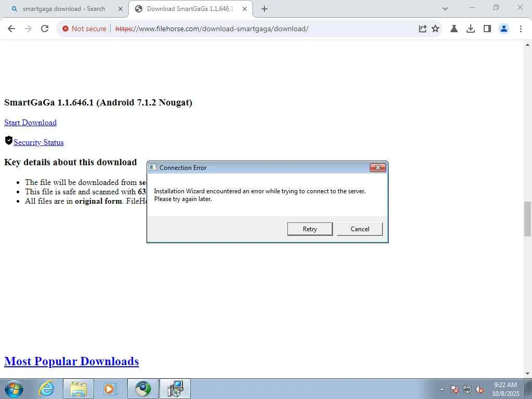Screen dimensions: 532x399
Task: Open the Chrome three-dot menu
Action: [x=521, y=29]
